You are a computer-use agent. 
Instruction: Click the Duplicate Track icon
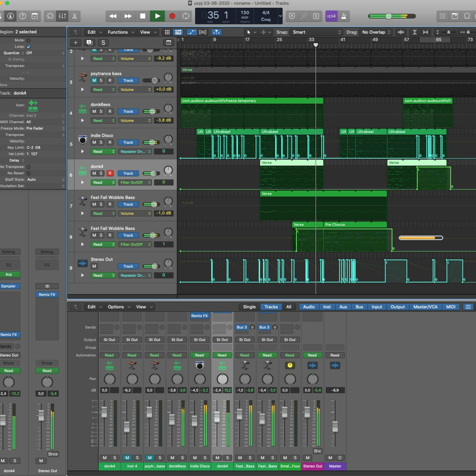(89, 43)
